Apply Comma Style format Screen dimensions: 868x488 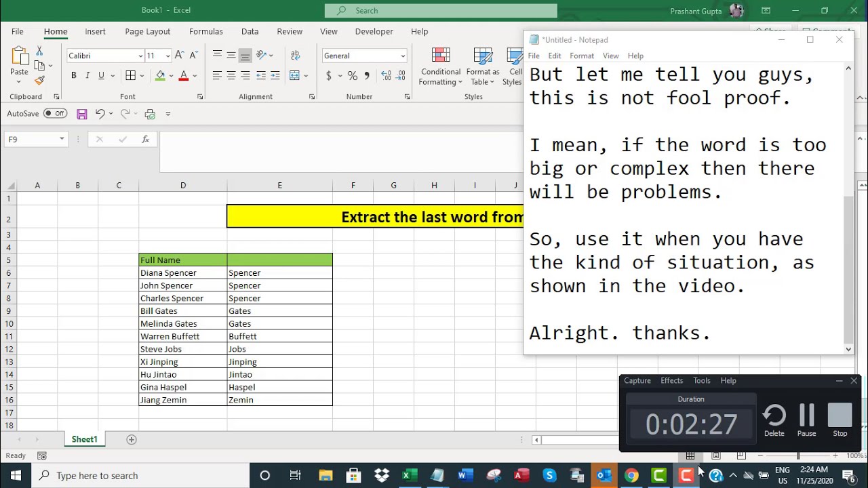pyautogui.click(x=367, y=75)
